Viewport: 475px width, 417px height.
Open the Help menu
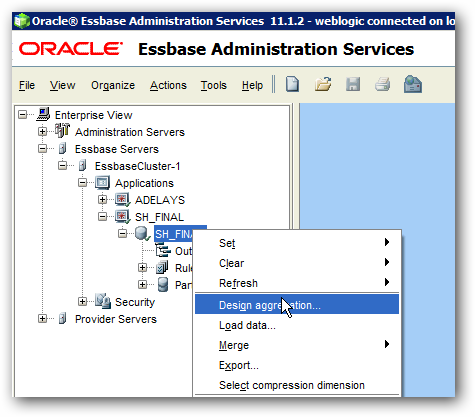(252, 85)
